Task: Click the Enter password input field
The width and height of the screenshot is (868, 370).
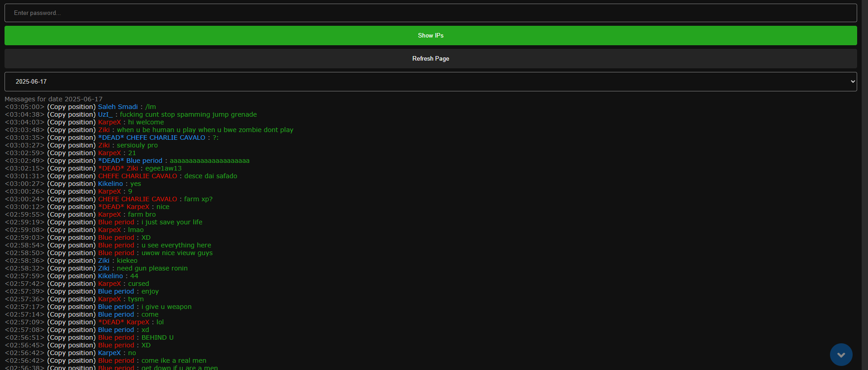Action: (x=430, y=13)
